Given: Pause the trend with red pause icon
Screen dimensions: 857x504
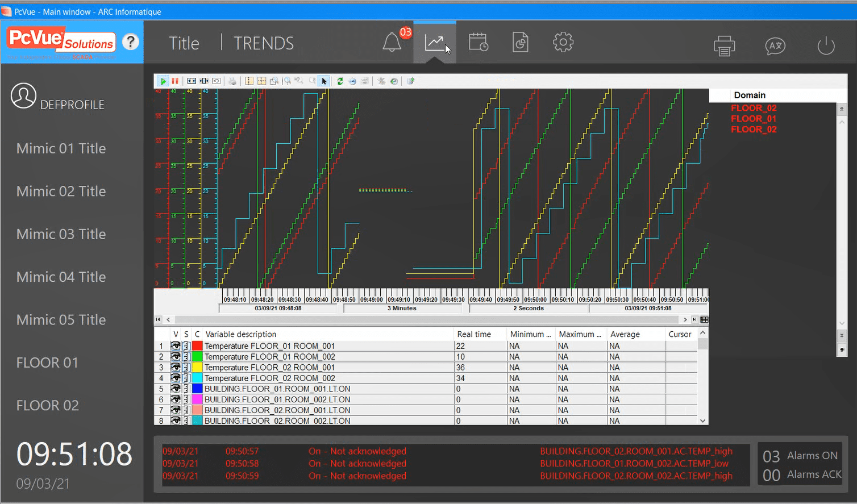Looking at the screenshot, I should [175, 81].
